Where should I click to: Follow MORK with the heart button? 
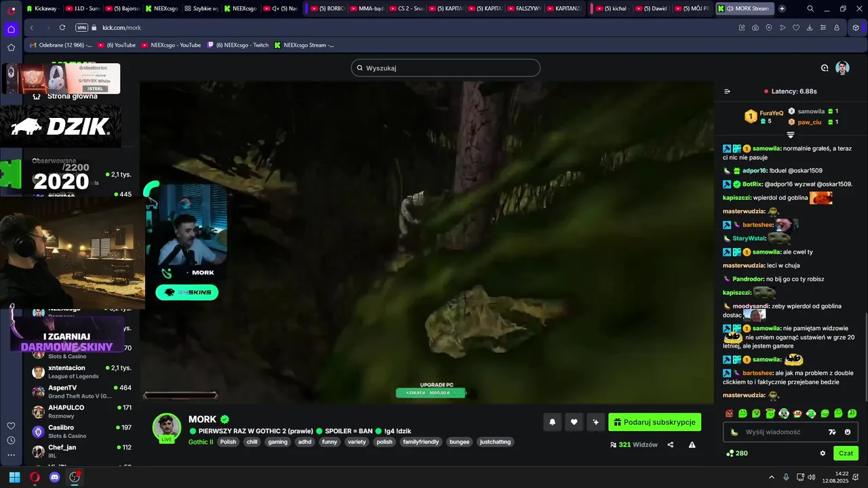point(574,422)
